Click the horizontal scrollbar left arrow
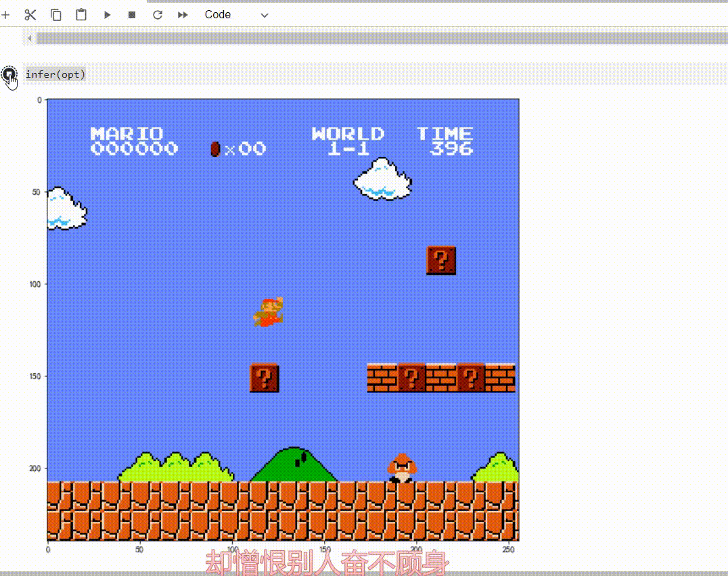Image resolution: width=728 pixels, height=576 pixels. pyautogui.click(x=29, y=39)
